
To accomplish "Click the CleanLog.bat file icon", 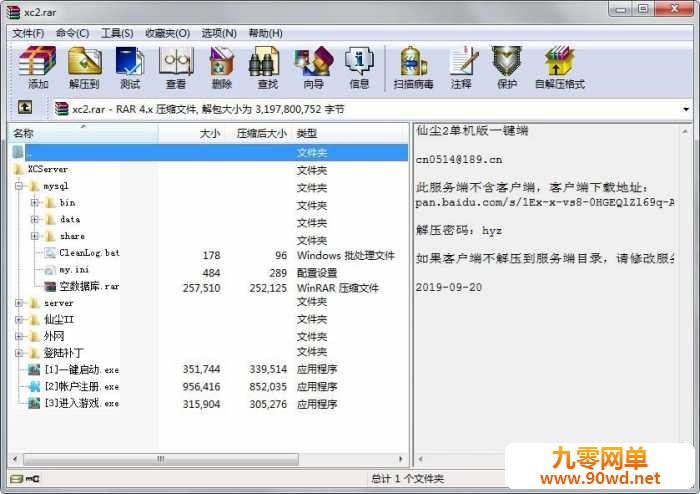I will (x=50, y=253).
